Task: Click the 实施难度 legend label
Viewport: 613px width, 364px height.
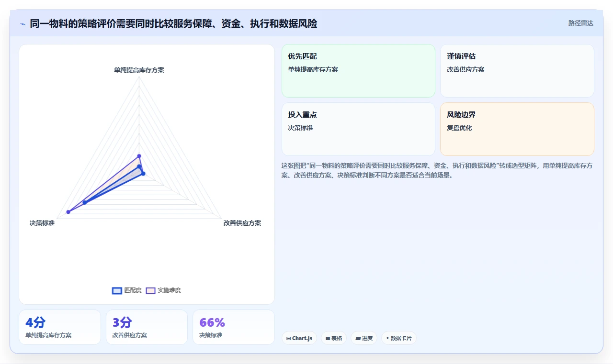Action: click(169, 290)
